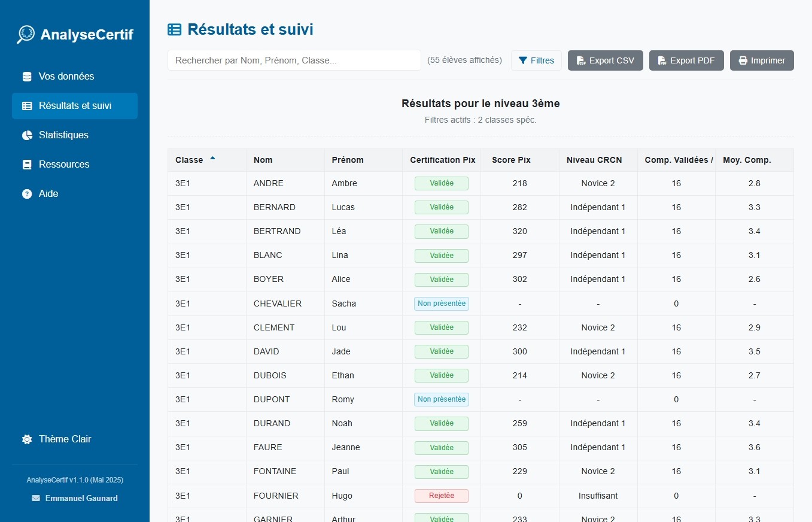The width and height of the screenshot is (812, 522).
Task: Toggle the Thème Clair setting
Action: 75,439
